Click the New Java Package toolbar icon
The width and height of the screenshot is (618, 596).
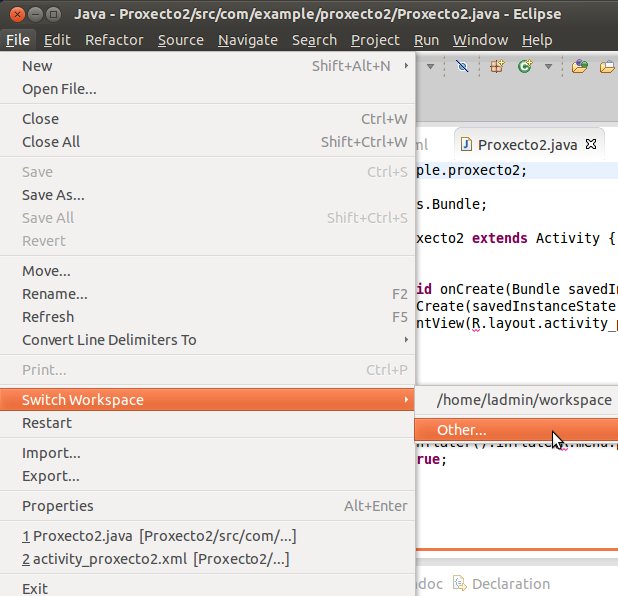(497, 66)
